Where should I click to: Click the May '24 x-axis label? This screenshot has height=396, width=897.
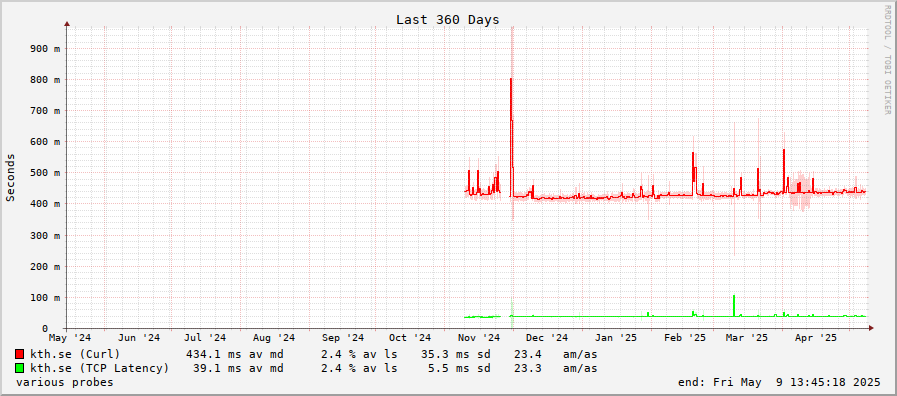coord(70,338)
